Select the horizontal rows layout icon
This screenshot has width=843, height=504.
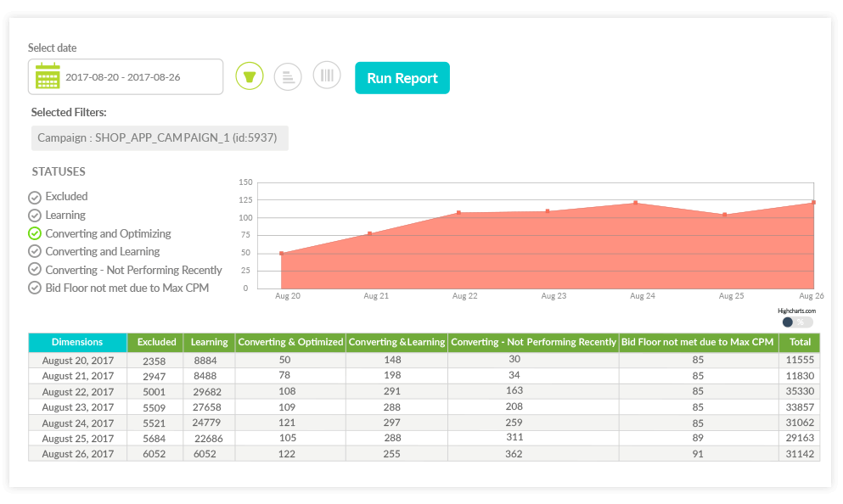288,77
